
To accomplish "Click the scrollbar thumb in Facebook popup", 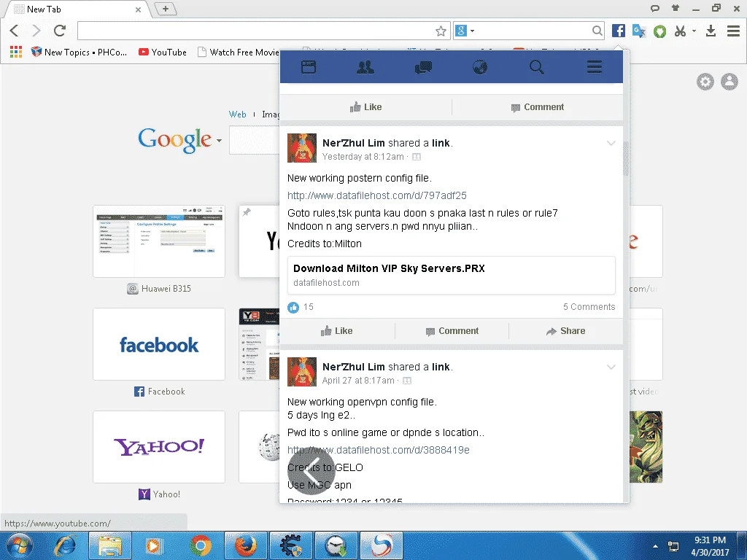I will coord(626,158).
